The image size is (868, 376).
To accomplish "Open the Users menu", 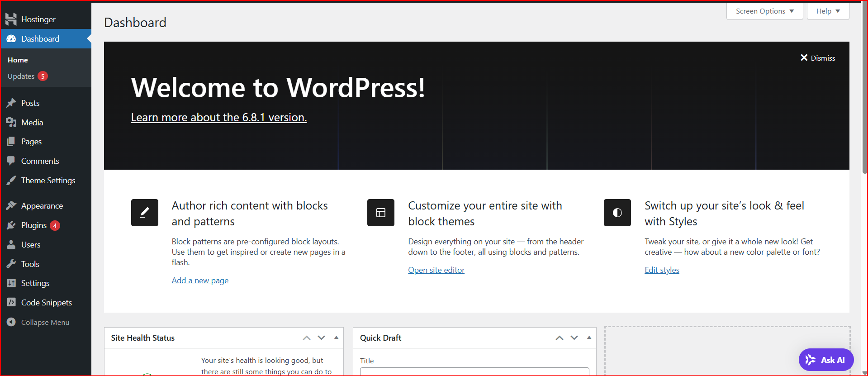I will (46, 245).
